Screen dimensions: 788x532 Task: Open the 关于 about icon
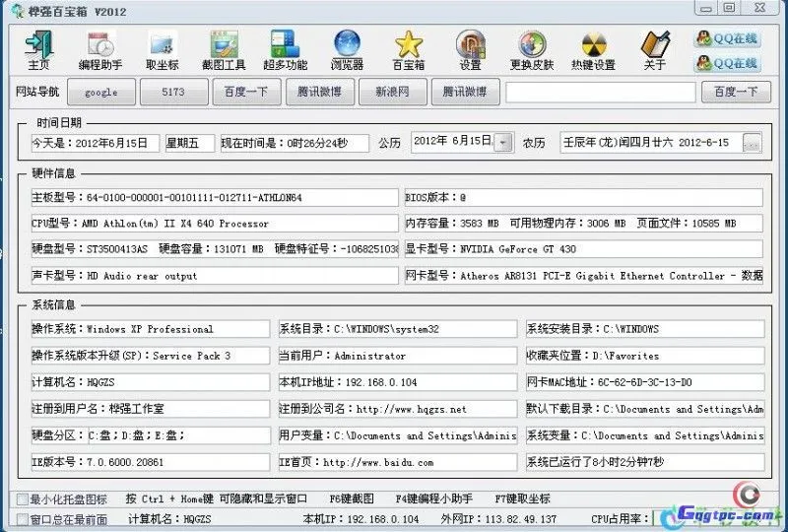pyautogui.click(x=655, y=50)
